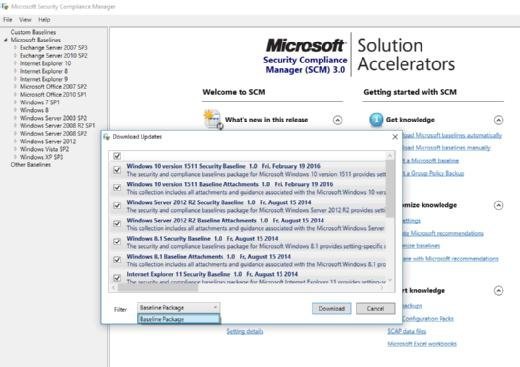Click the Security Compliance Manager app icon in title bar
This screenshot has height=367, width=520.
[x=5, y=6]
